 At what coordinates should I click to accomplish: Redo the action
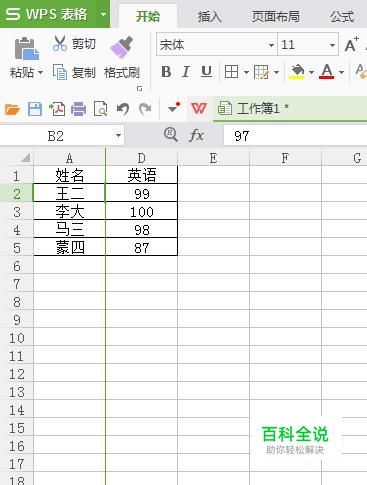click(x=145, y=109)
